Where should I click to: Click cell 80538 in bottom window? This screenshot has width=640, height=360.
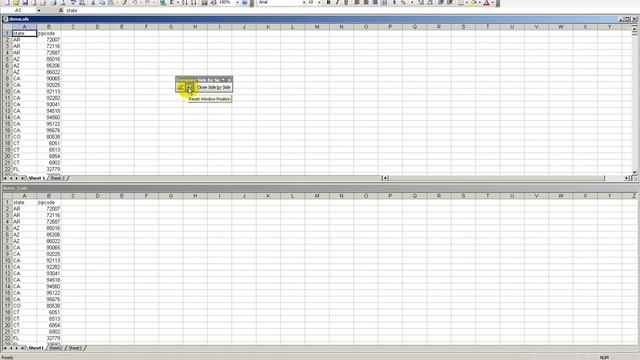49,306
